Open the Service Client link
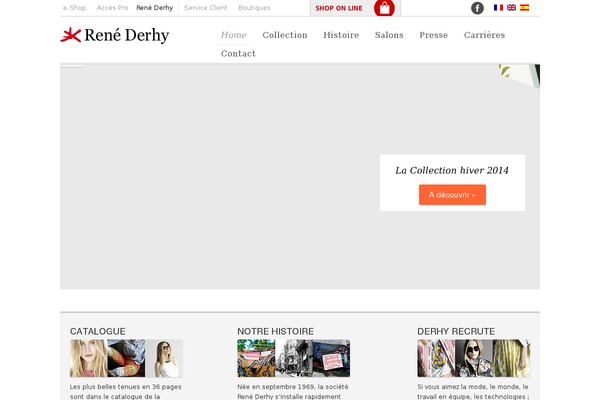 [205, 8]
